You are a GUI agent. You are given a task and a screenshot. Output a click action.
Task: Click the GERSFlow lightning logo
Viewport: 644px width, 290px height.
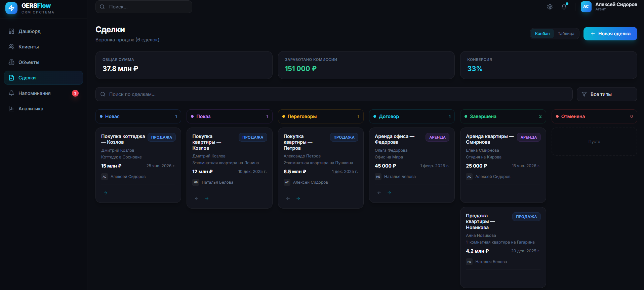point(11,8)
